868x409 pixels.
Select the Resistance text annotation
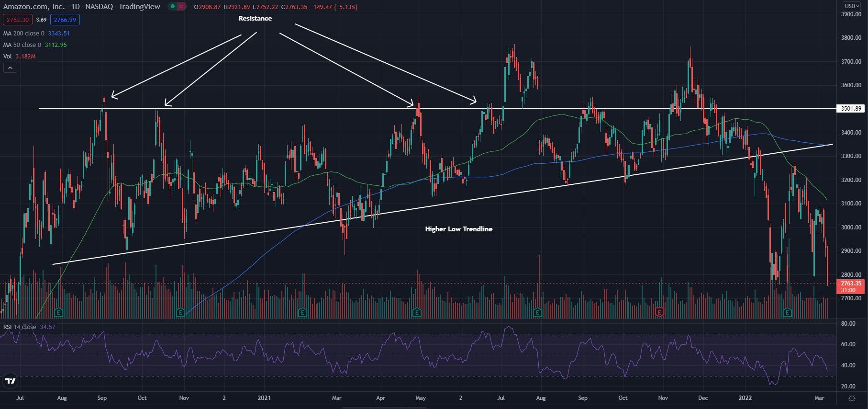click(x=255, y=18)
